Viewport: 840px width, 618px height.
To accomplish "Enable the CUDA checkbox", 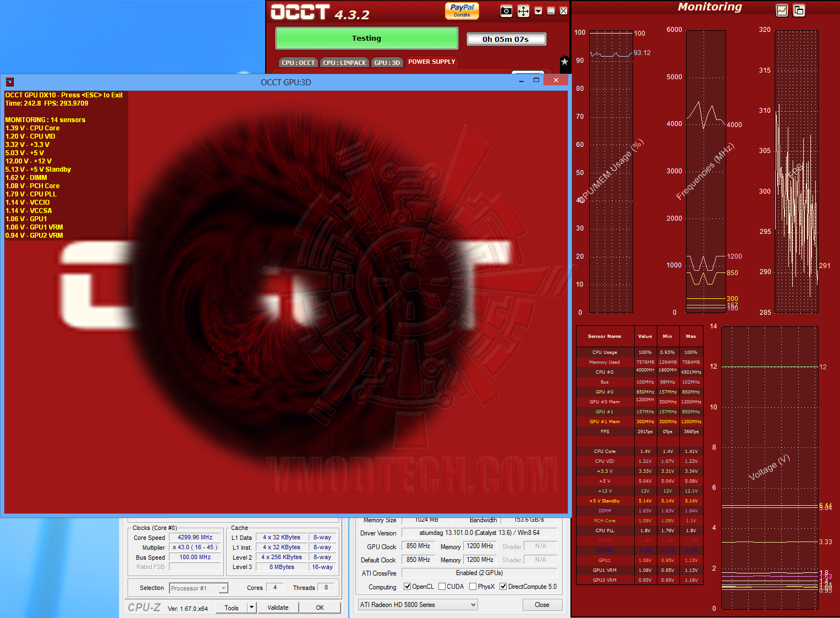I will [x=442, y=587].
